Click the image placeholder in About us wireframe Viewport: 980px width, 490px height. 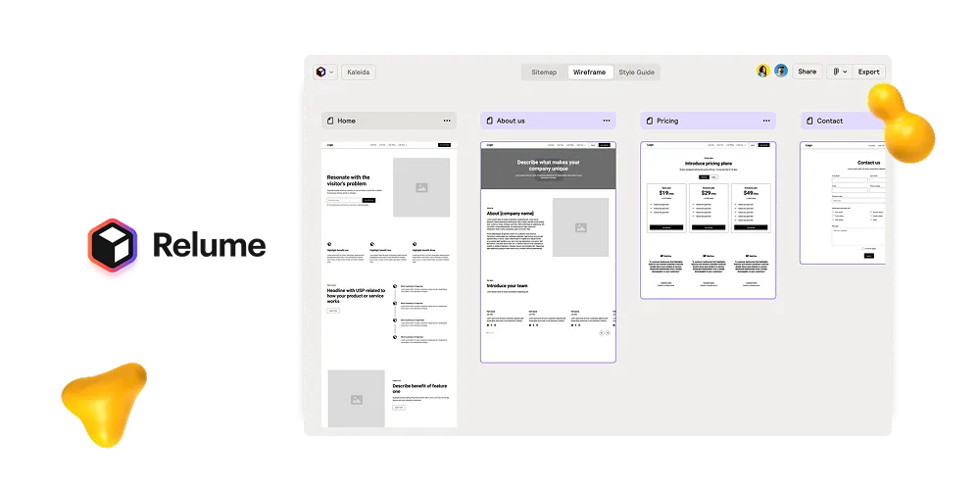580,227
